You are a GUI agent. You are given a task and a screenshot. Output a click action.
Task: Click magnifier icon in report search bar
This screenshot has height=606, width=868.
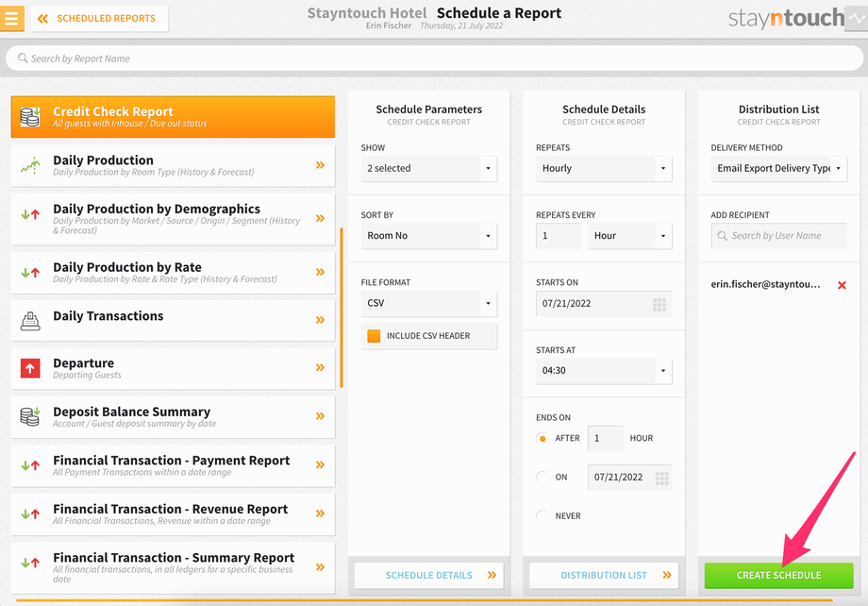(22, 59)
